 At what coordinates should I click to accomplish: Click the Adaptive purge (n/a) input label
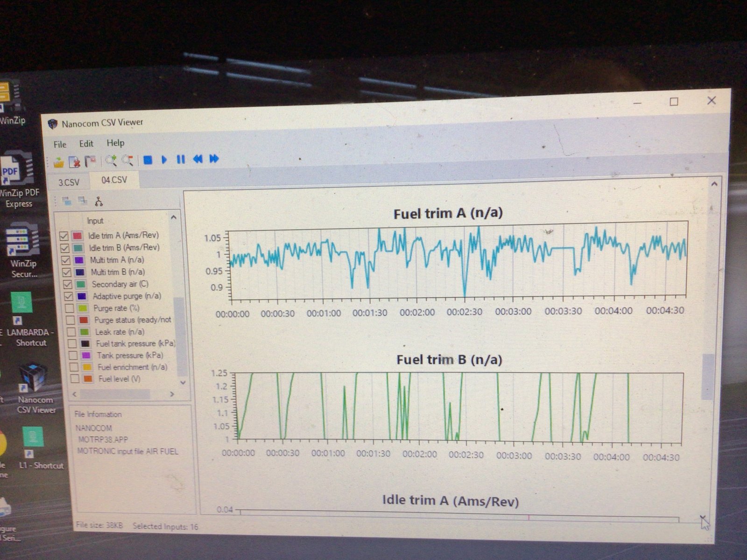pyautogui.click(x=127, y=296)
